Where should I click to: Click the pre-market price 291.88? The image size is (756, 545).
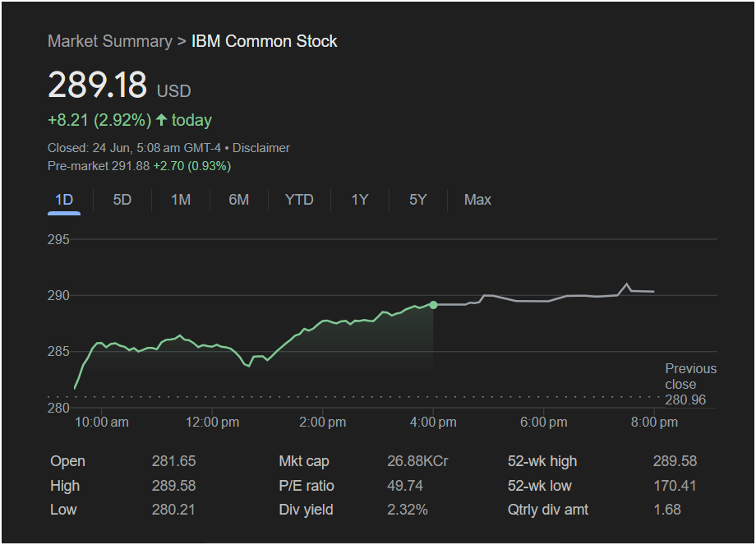coord(131,166)
